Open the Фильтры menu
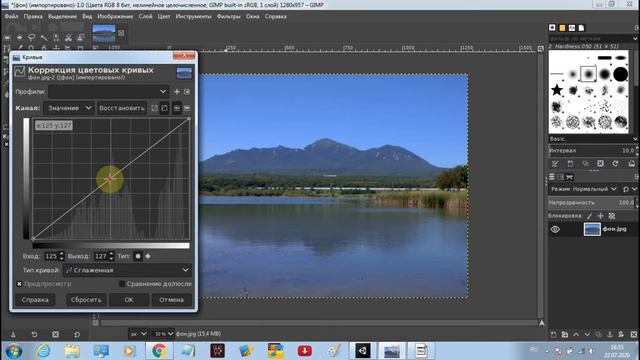 pyautogui.click(x=229, y=16)
